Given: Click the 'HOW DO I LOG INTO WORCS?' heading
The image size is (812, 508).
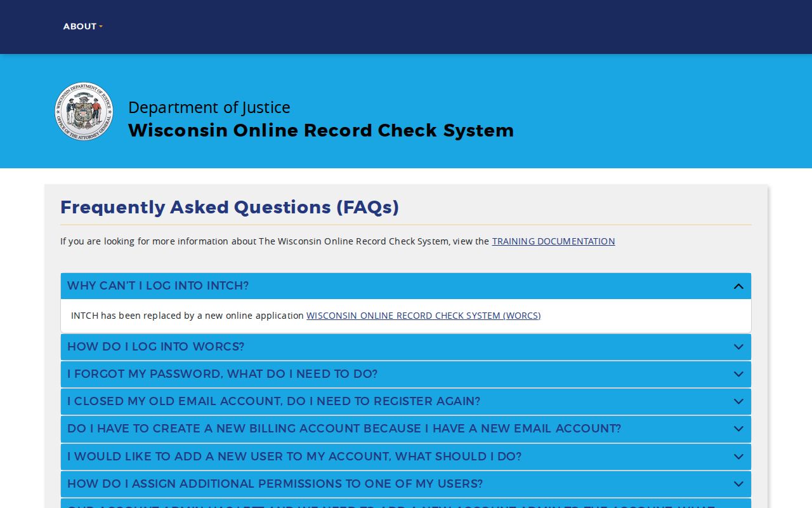Looking at the screenshot, I should (x=155, y=347).
